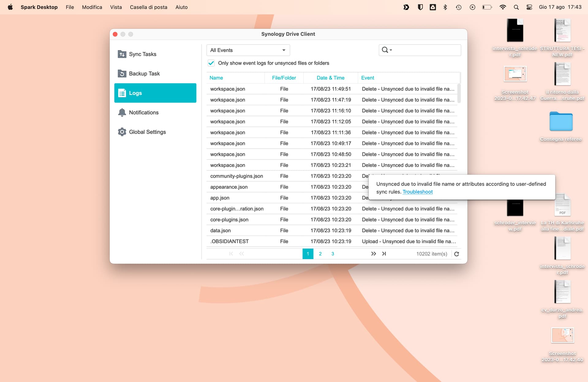588x382 pixels.
Task: Click the logs list vertical scrollbar
Action: pos(459,93)
